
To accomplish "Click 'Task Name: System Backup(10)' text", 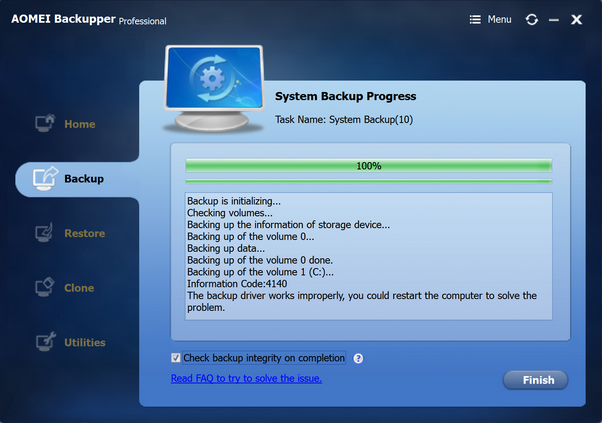I will point(344,119).
